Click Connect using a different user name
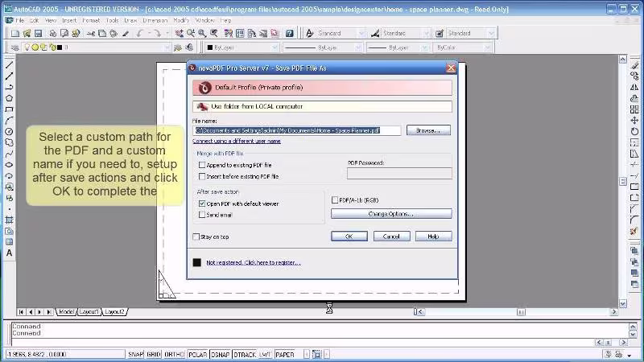Image resolution: width=644 pixels, height=362 pixels. coord(237,142)
